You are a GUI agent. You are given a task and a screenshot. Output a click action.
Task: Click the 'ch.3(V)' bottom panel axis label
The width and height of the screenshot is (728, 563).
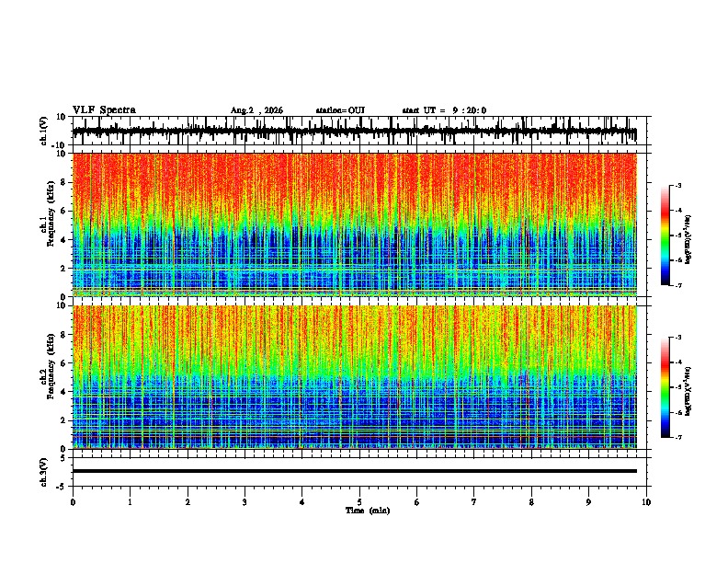point(44,472)
